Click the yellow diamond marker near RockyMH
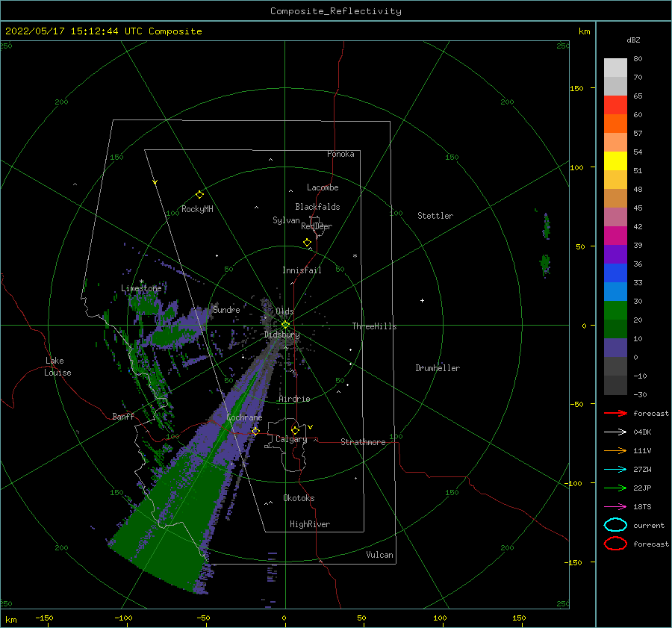Viewport: 672px width, 628px height. [x=199, y=195]
